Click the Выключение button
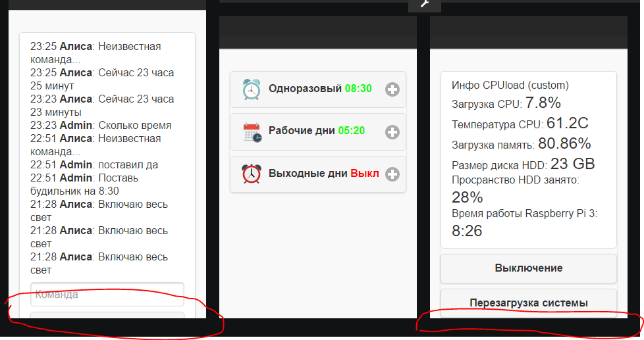 coord(529,268)
